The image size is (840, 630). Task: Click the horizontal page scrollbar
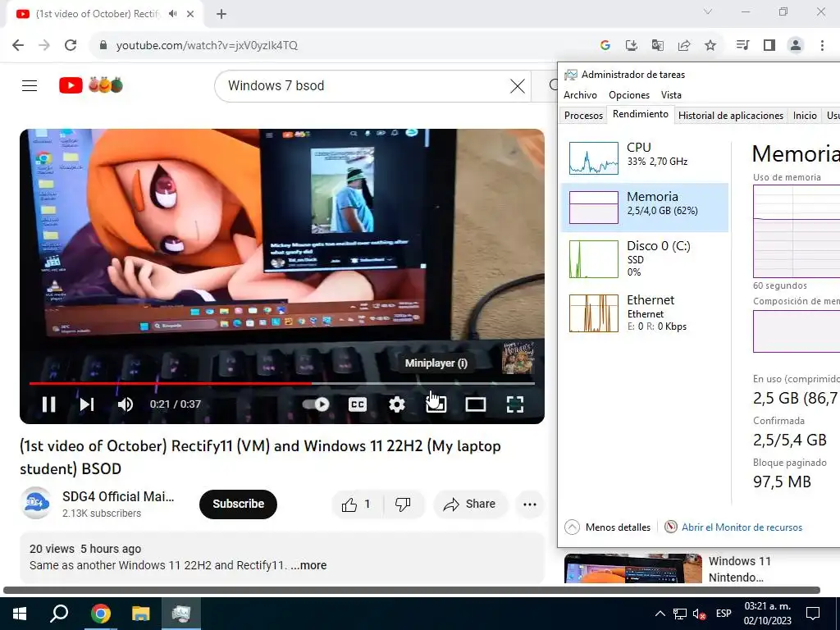coord(412,590)
